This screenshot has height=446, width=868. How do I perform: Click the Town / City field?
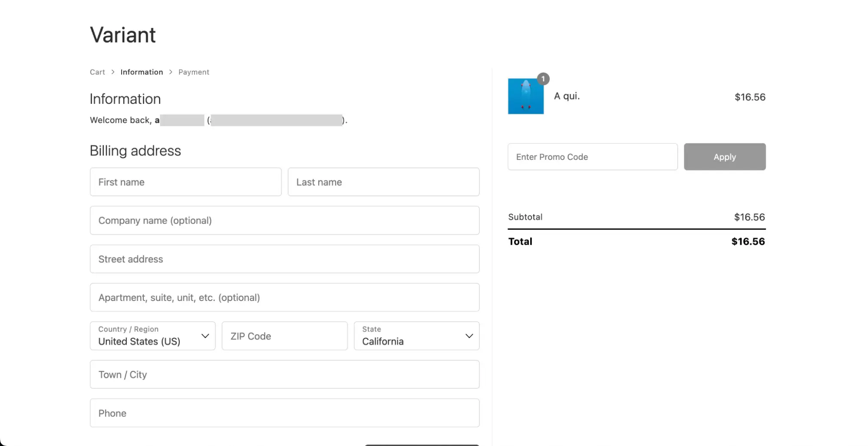pyautogui.click(x=284, y=374)
